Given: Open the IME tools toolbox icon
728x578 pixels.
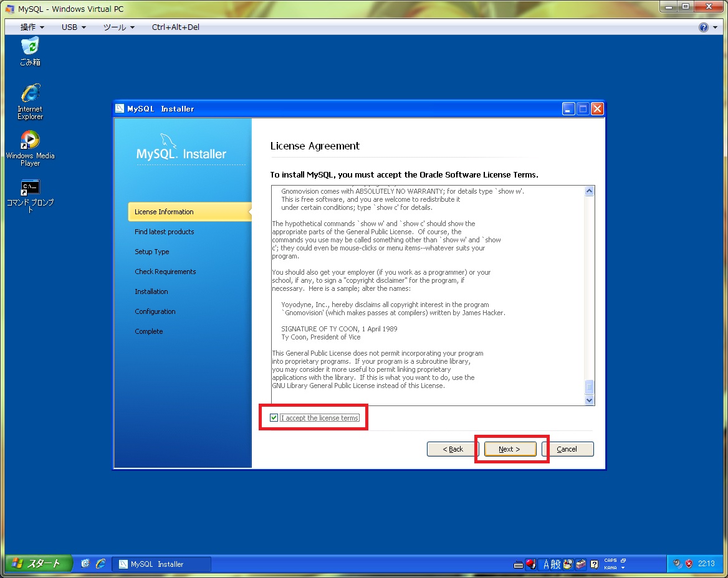Looking at the screenshot, I should click(581, 564).
